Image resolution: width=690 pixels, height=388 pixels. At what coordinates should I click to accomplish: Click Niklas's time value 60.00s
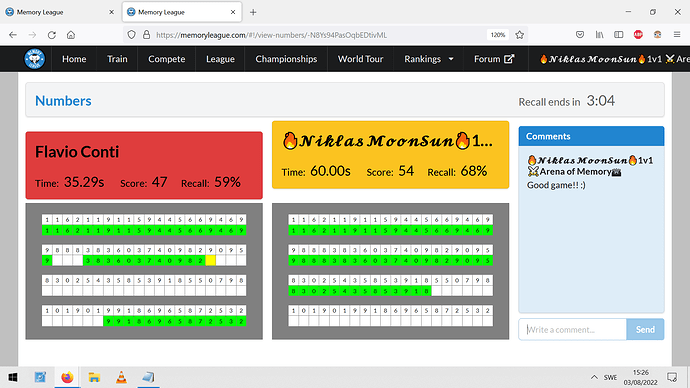coord(330,171)
